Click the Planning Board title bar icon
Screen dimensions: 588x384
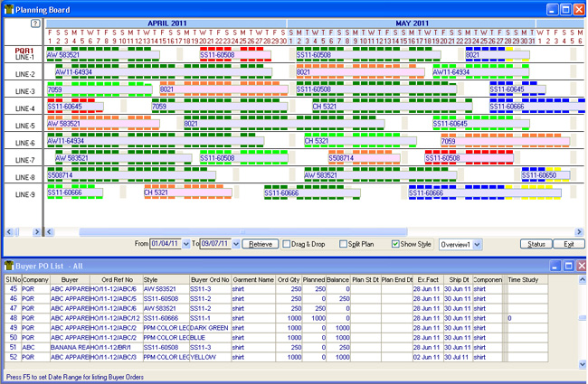pos(8,8)
